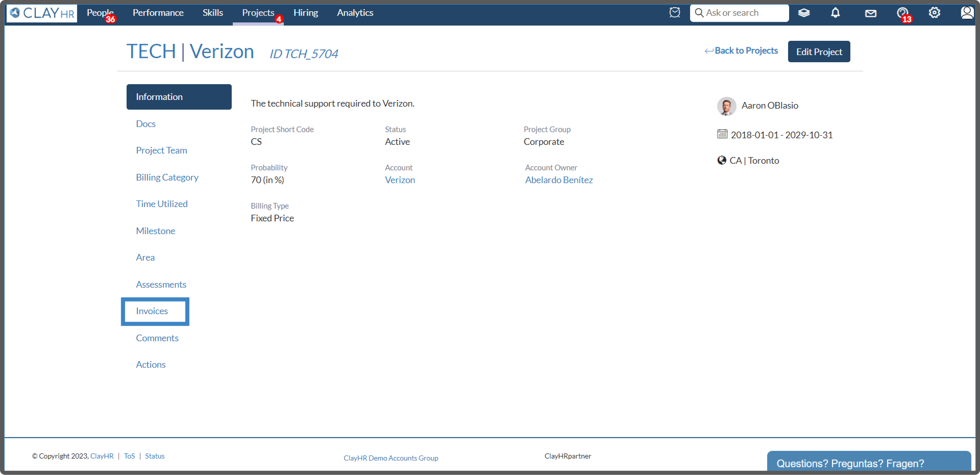The height and width of the screenshot is (475, 980).
Task: Click the CA | Toronto location text
Action: click(754, 161)
